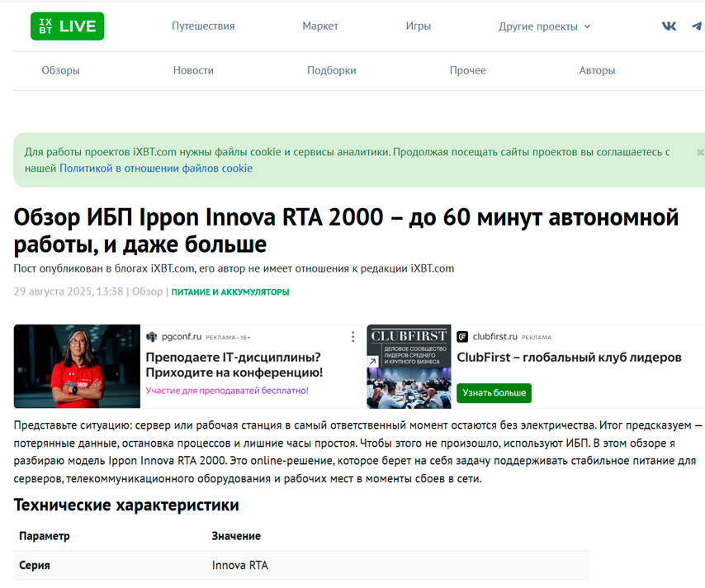Open the Авторы tab

(x=597, y=71)
